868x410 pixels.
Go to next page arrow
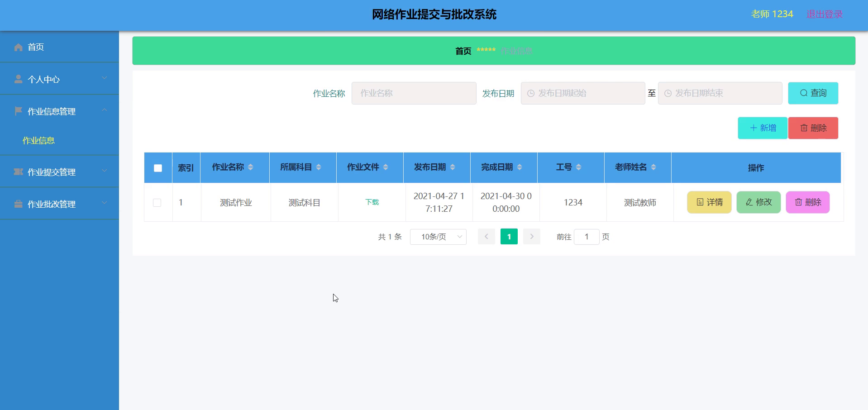(x=532, y=237)
